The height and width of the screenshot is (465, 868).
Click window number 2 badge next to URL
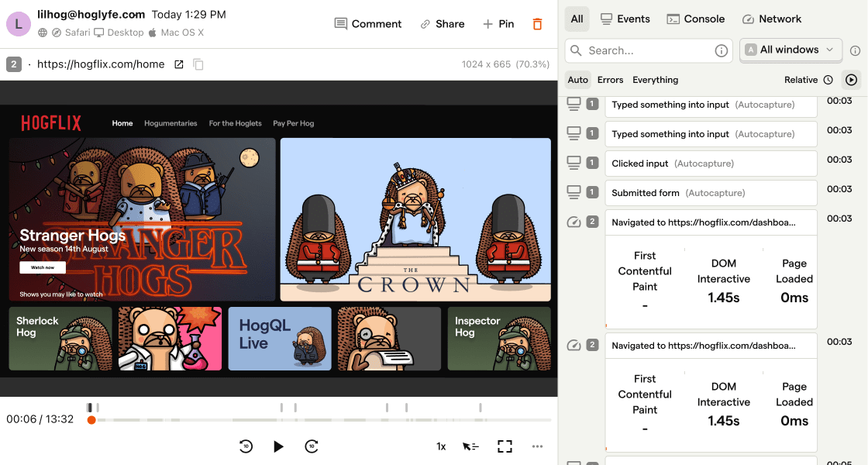tap(14, 64)
